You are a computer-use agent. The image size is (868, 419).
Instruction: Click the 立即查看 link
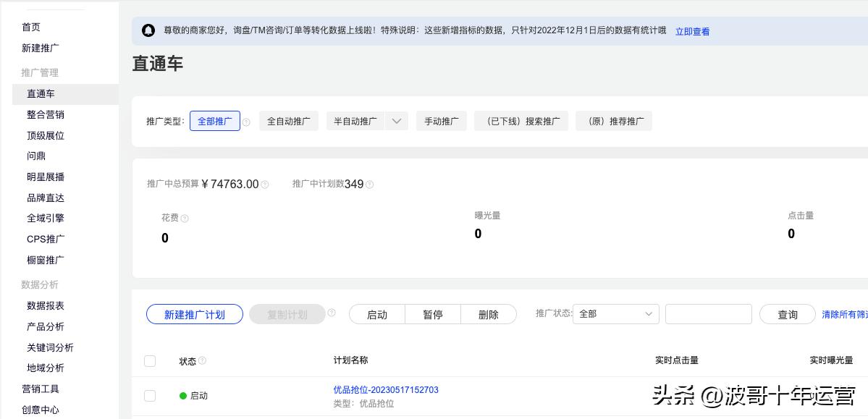coord(692,31)
